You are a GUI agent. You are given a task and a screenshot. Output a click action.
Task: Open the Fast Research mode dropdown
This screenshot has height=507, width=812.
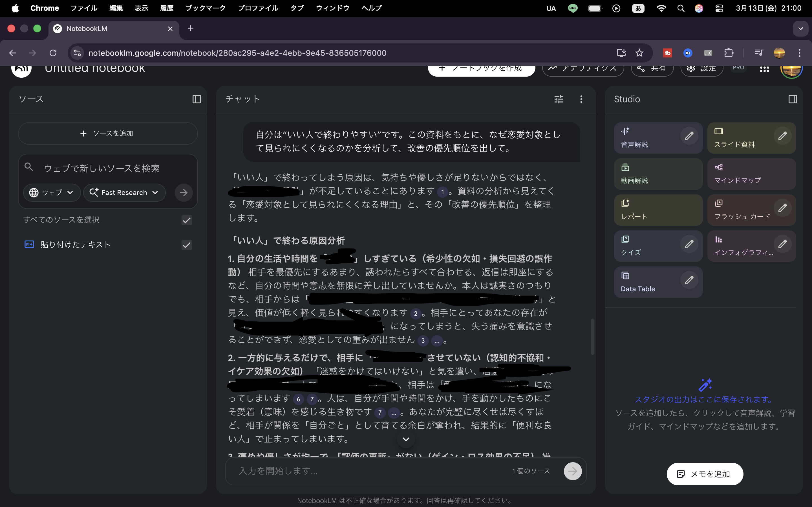[124, 192]
